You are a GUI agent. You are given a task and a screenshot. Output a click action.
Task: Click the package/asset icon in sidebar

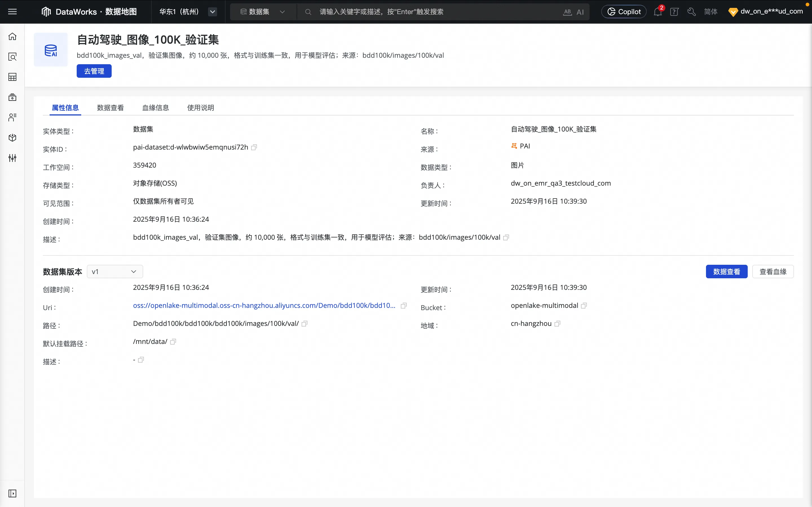click(x=12, y=138)
